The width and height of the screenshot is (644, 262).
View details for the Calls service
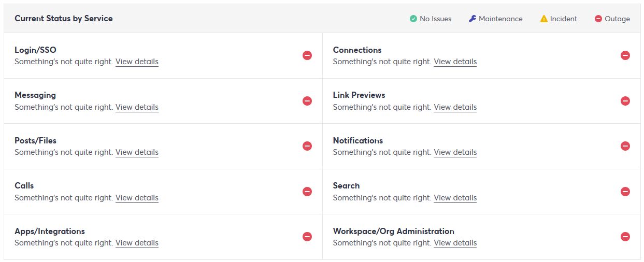137,198
